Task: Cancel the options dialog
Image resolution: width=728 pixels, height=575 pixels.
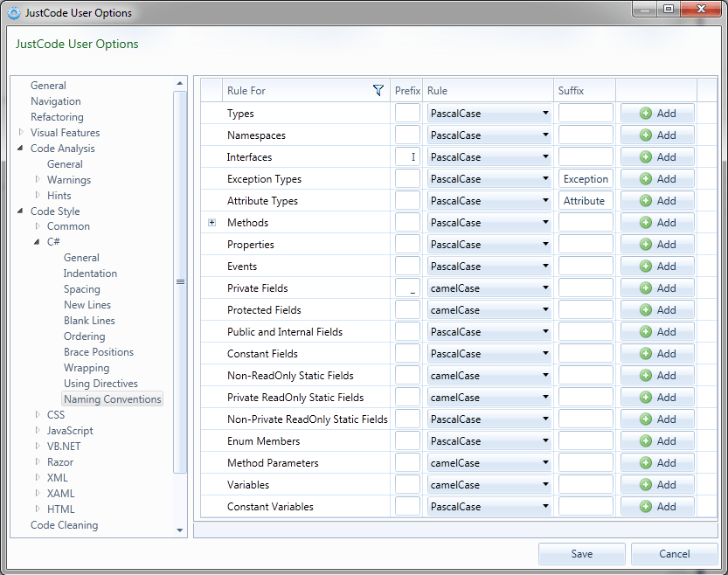Action: pyautogui.click(x=674, y=554)
